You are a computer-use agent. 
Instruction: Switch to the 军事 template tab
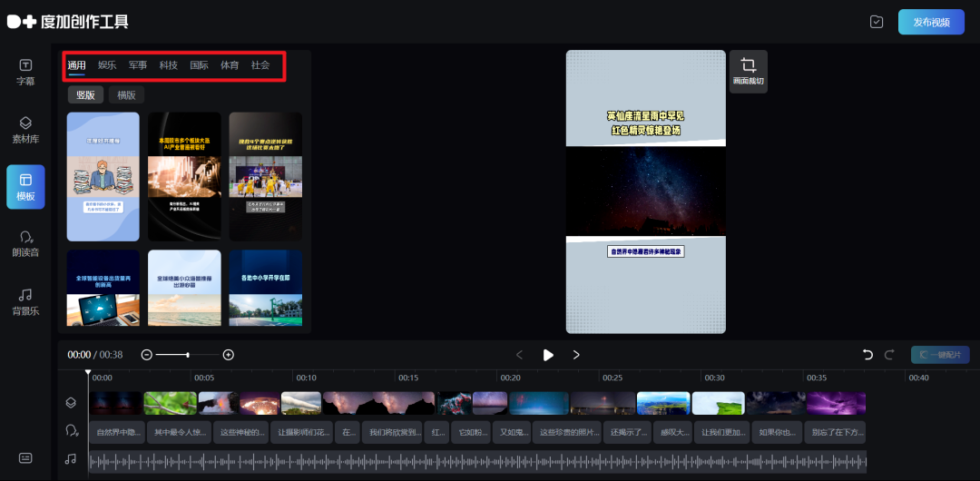pyautogui.click(x=138, y=65)
